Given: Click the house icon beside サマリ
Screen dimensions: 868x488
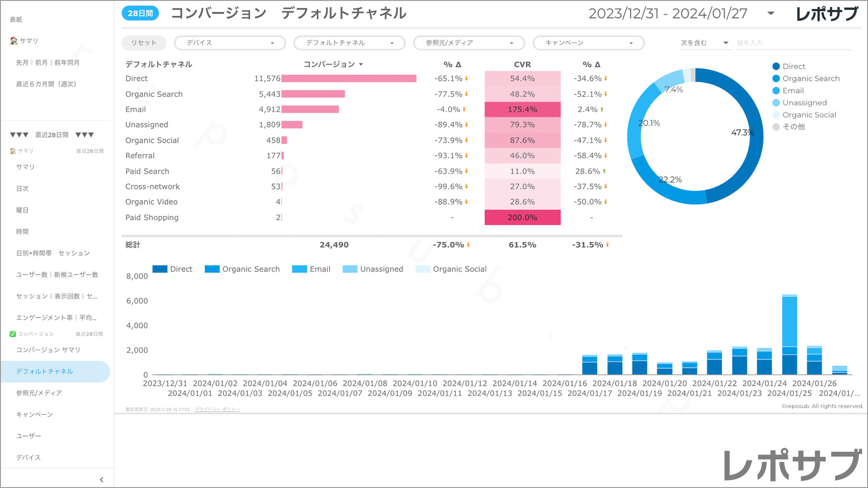Looking at the screenshot, I should (14, 41).
